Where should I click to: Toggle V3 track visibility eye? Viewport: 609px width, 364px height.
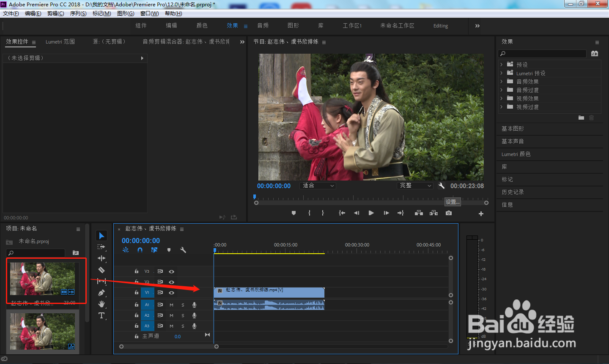(171, 271)
